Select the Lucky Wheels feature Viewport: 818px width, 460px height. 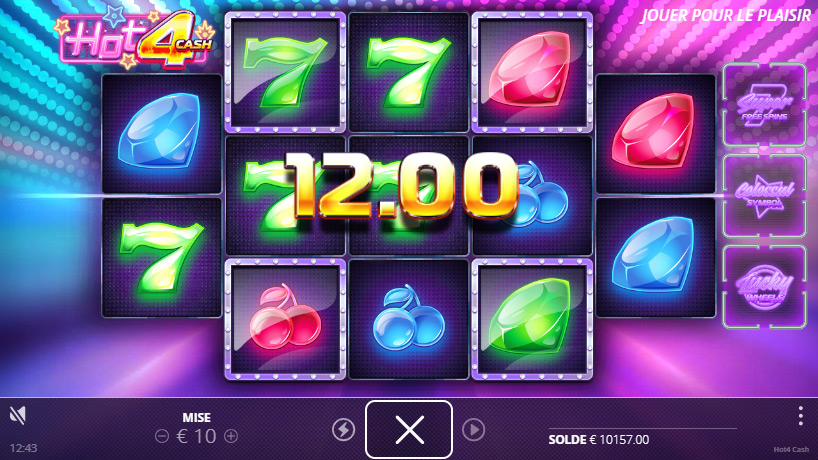tap(764, 287)
